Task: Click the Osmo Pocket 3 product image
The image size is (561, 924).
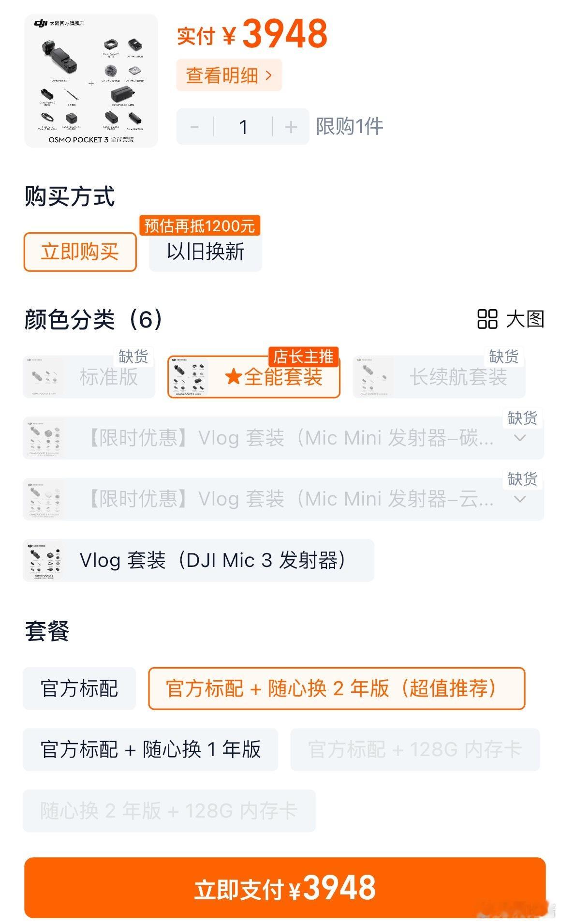Action: pyautogui.click(x=91, y=81)
